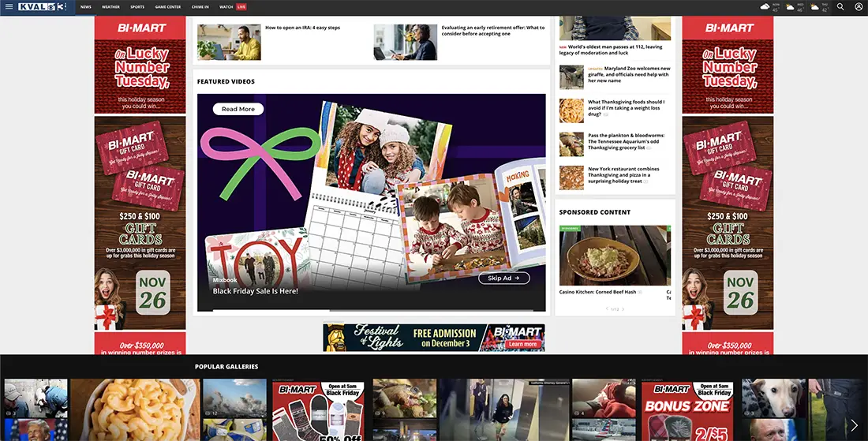Open the NEWS menu
This screenshot has height=441, width=868.
86,7
